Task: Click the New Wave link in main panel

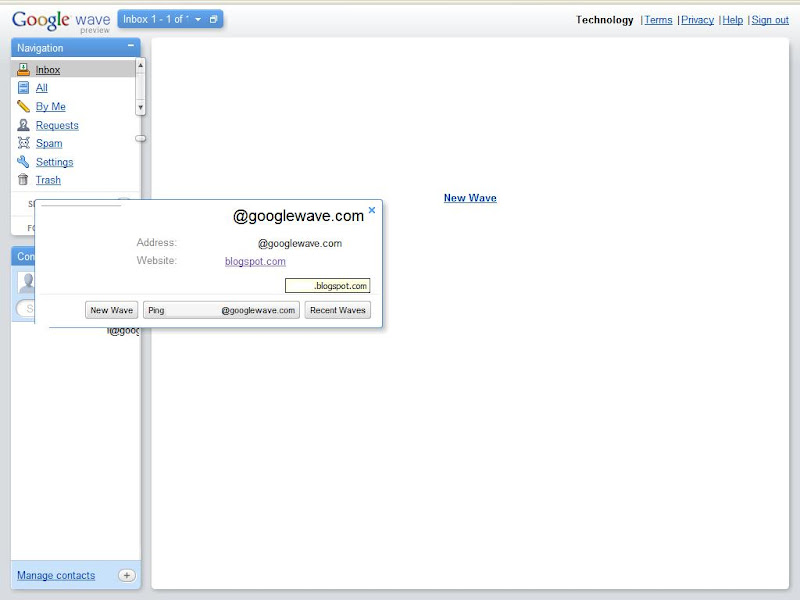Action: point(470,198)
